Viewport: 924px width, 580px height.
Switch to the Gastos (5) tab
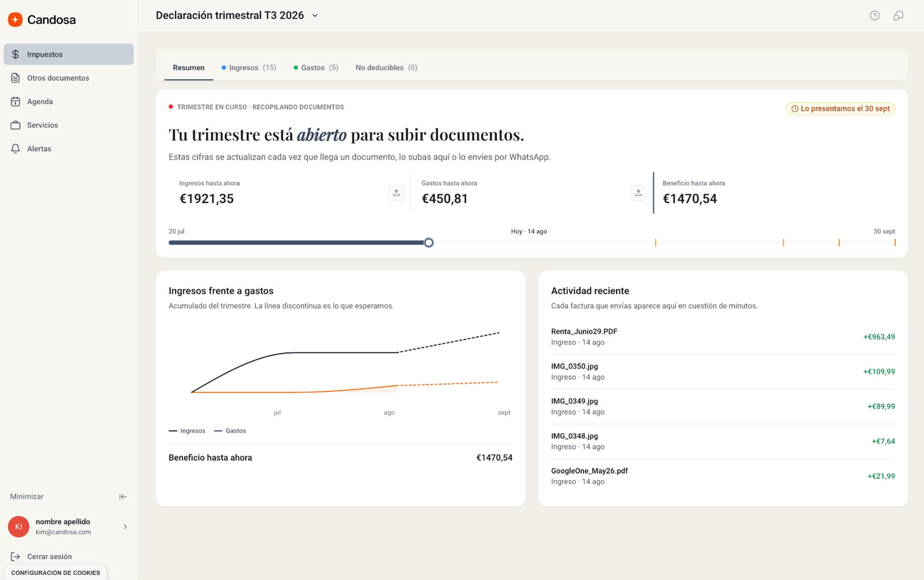[x=316, y=68]
